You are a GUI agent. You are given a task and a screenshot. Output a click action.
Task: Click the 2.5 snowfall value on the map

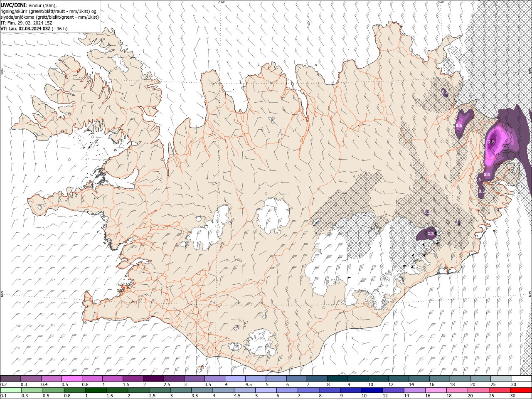[x=491, y=142]
